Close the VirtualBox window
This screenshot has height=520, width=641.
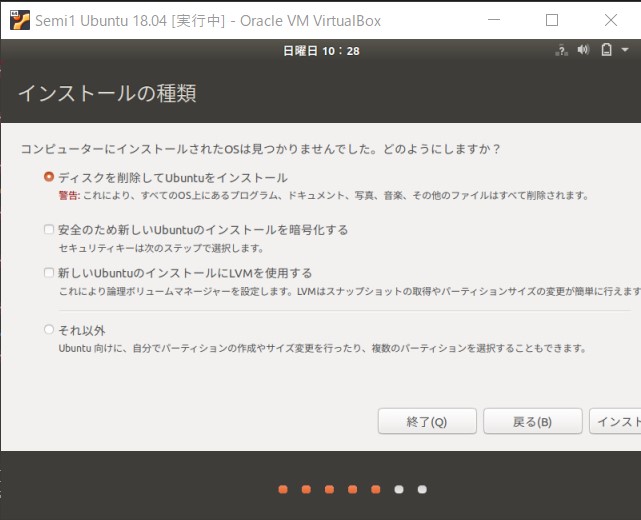(x=611, y=20)
